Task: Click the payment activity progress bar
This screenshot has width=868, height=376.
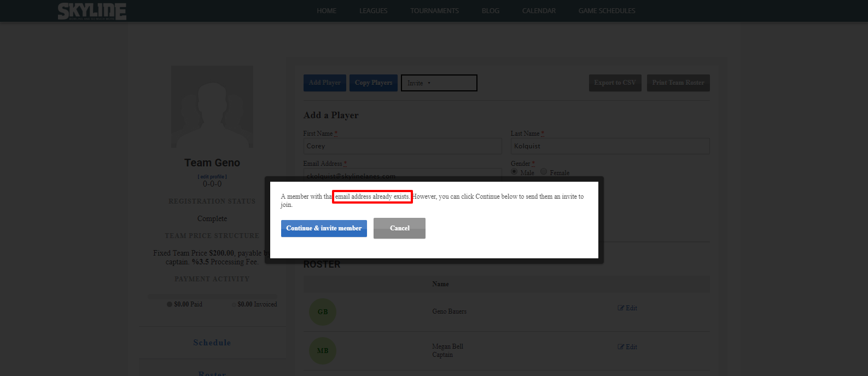Action: coord(212,296)
